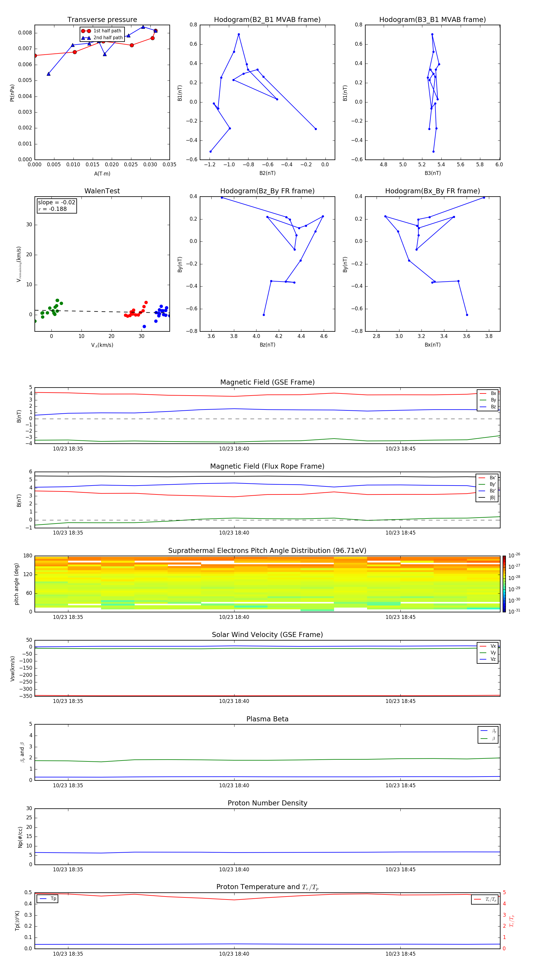This screenshot has height=980, width=535.
Task: Select the "slope = -0.02" annotation text
Action: [x=57, y=203]
